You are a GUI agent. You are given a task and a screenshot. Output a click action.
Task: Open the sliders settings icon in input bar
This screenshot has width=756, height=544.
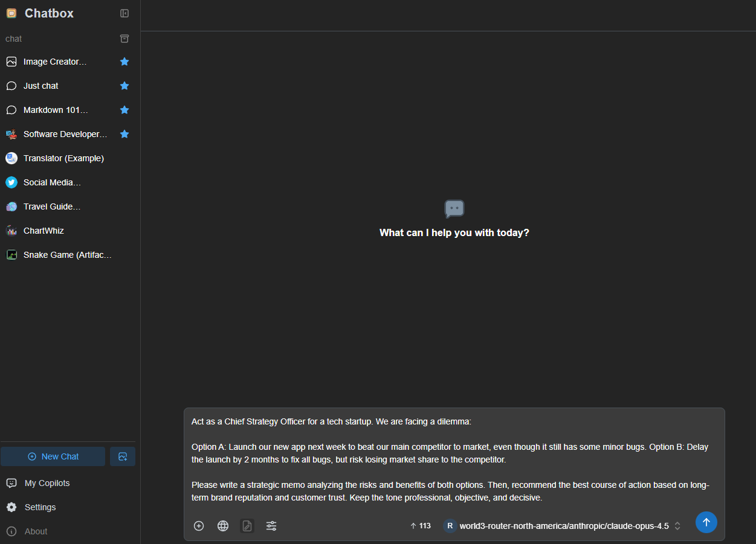[271, 526]
